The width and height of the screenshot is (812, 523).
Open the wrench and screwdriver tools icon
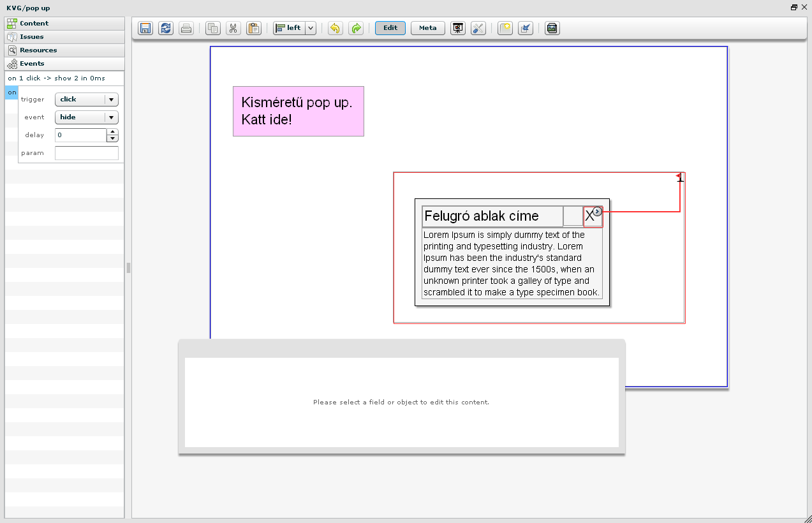click(x=478, y=28)
